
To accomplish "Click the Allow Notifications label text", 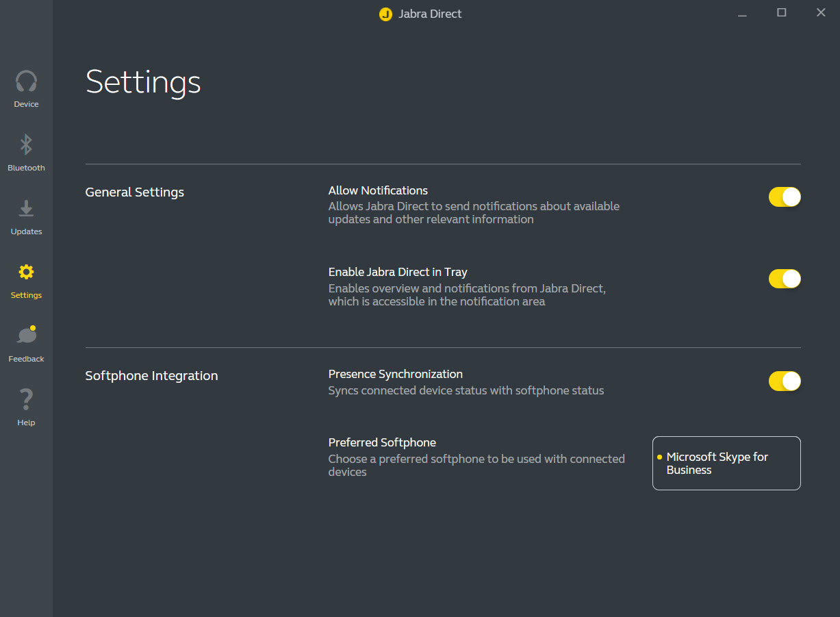I will (x=378, y=190).
